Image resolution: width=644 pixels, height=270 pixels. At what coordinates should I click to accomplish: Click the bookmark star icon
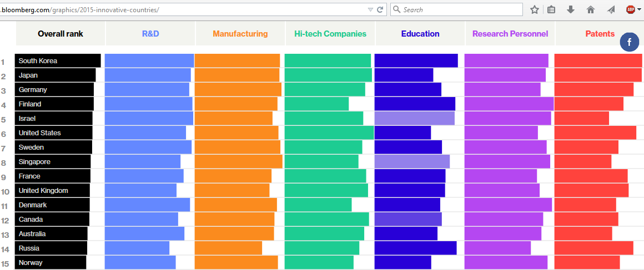(534, 9)
